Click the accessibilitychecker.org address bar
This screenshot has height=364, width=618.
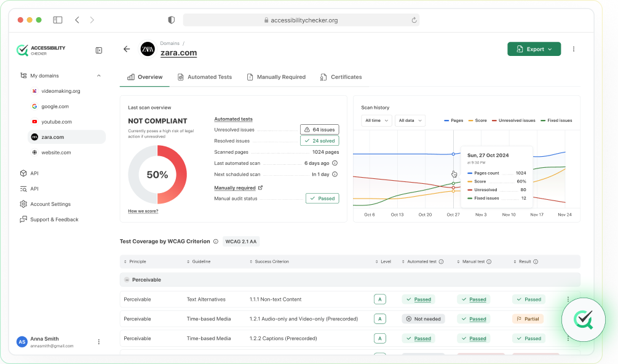(x=301, y=20)
